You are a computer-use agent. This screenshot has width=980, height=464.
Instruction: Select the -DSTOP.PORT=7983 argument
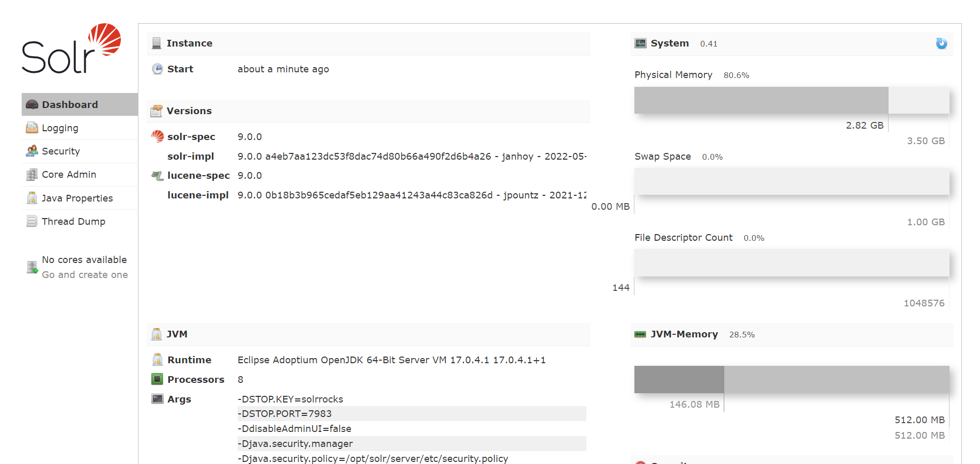point(412,414)
